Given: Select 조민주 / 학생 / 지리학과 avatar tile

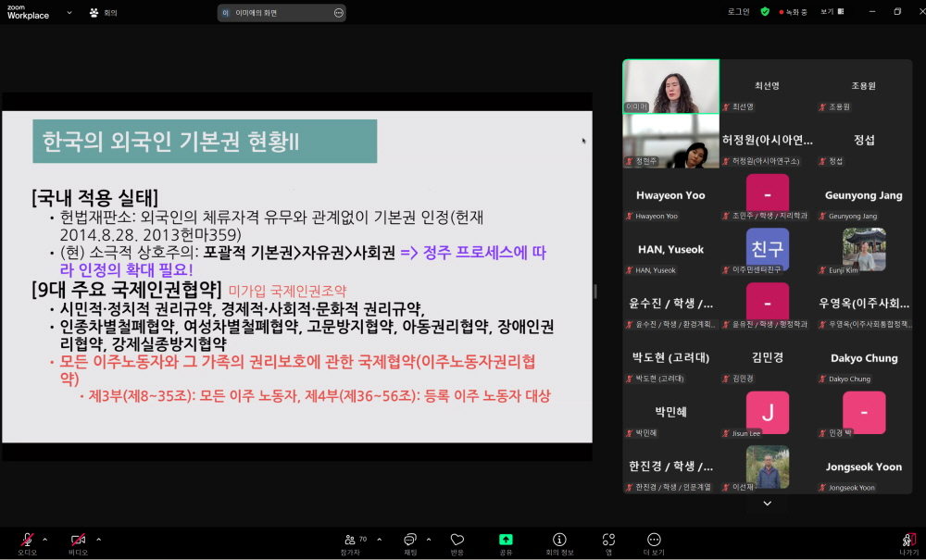Looking at the screenshot, I should (x=767, y=195).
